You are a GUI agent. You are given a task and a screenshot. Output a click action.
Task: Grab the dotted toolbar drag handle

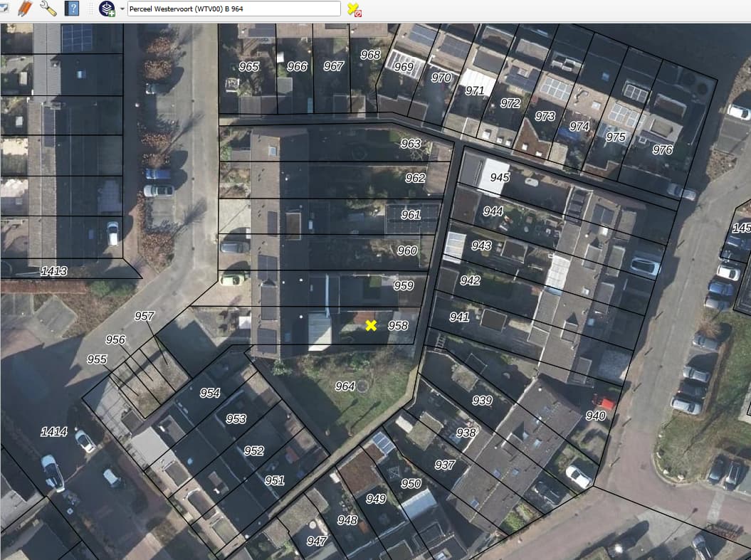(x=91, y=9)
